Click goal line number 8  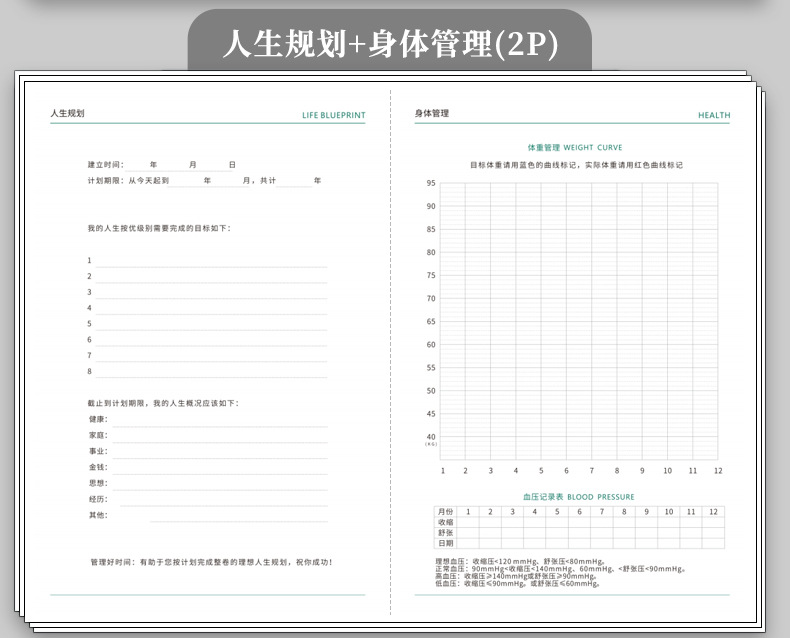tap(207, 371)
